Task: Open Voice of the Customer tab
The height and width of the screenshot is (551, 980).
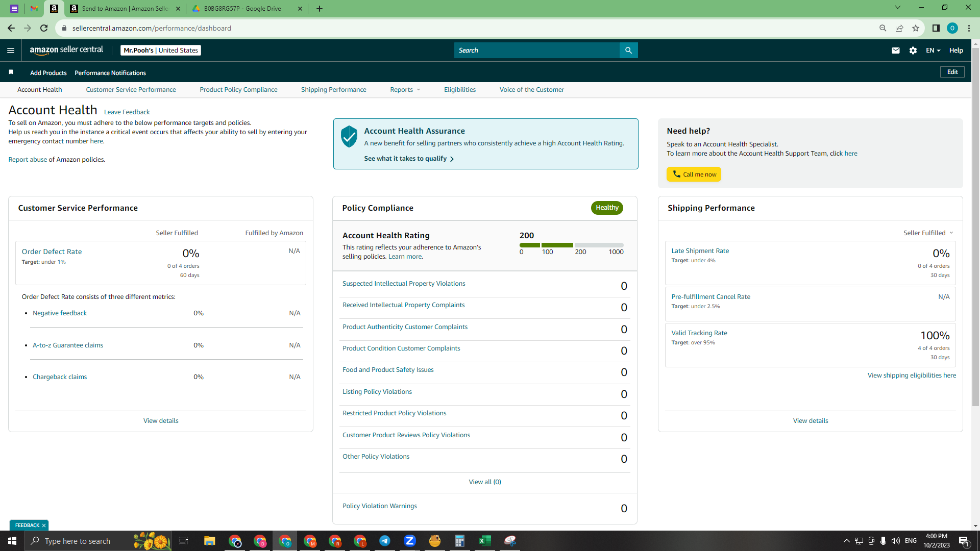Action: coord(532,90)
